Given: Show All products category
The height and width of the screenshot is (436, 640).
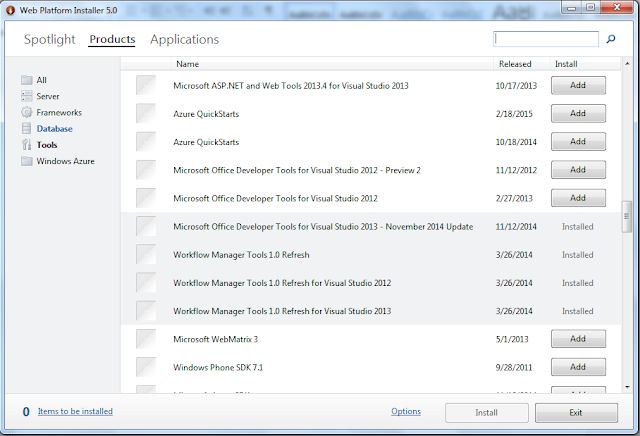Looking at the screenshot, I should [42, 80].
